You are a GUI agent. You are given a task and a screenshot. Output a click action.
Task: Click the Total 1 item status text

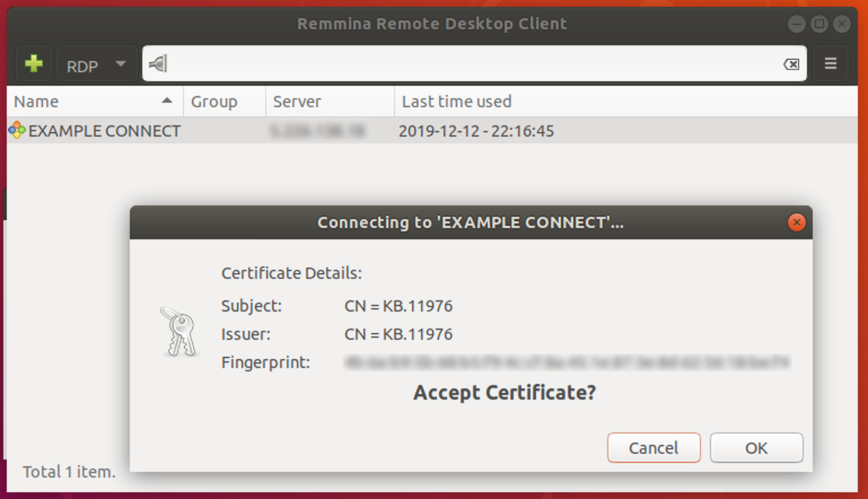[69, 472]
